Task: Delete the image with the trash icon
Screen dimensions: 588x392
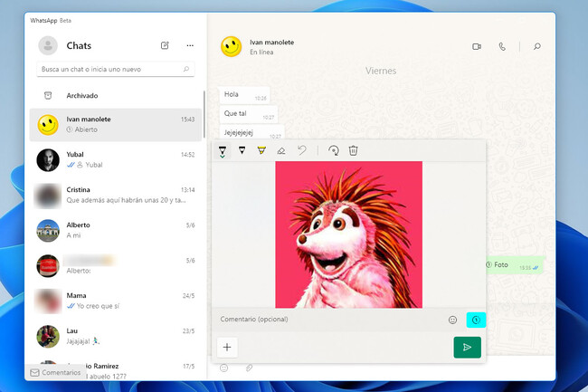Action: pyautogui.click(x=353, y=150)
